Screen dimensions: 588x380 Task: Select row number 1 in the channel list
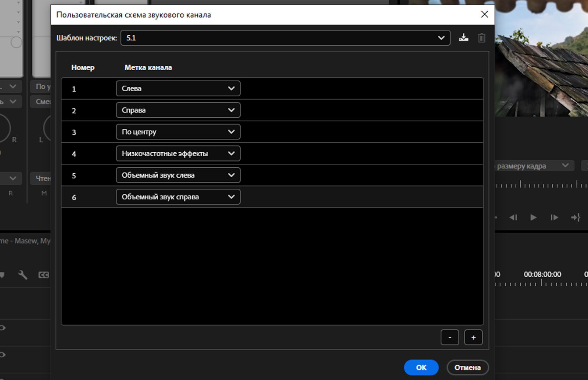click(272, 89)
